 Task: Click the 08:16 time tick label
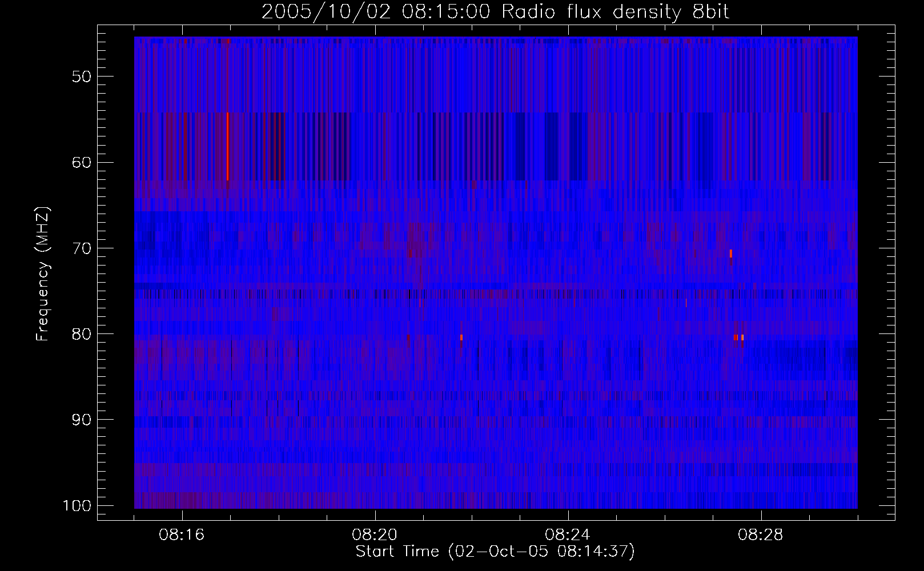pyautogui.click(x=182, y=535)
